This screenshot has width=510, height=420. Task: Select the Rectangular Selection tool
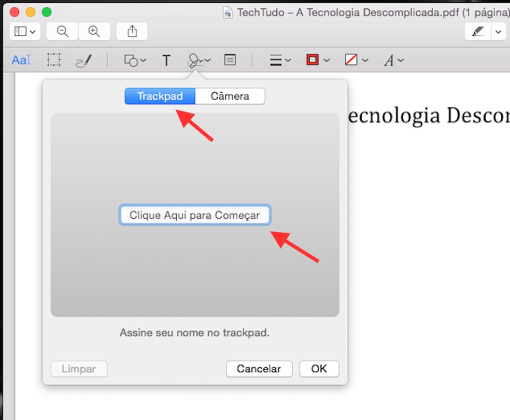54,60
